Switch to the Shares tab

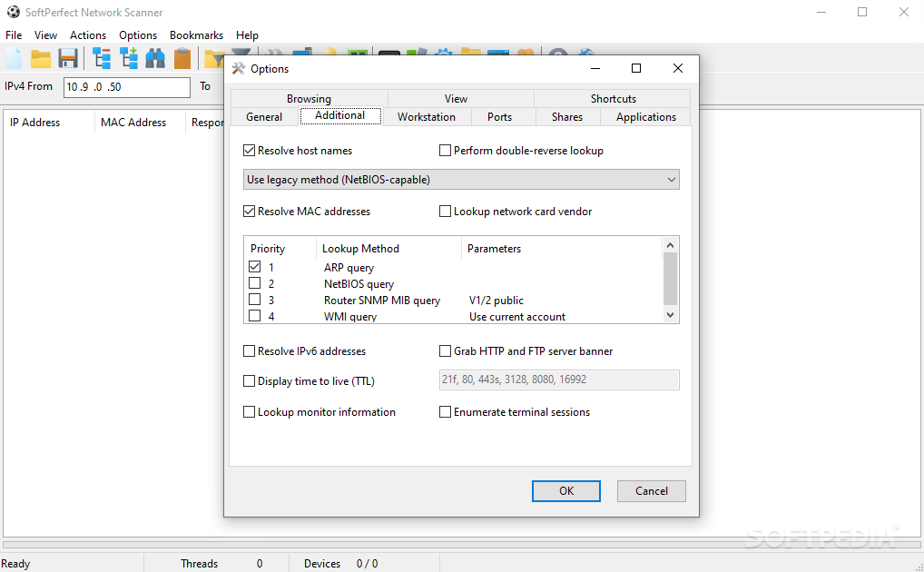tap(567, 117)
